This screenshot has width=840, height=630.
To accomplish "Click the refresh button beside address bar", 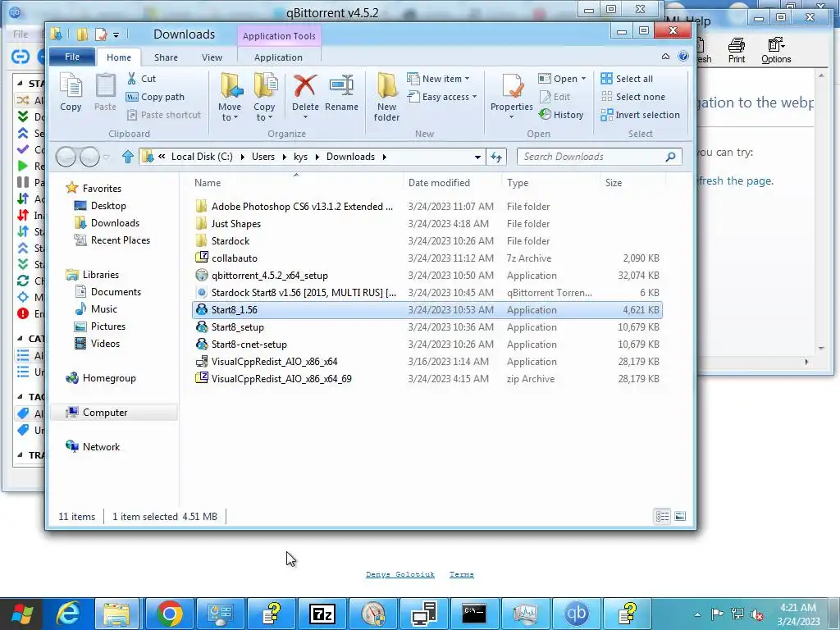I will click(496, 157).
